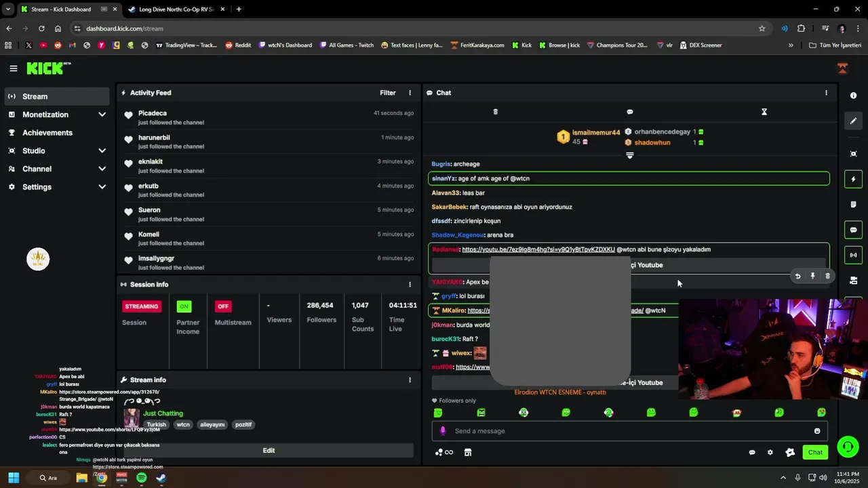Click the hourglass icon under Chat header
The height and width of the screenshot is (488, 868).
click(x=764, y=112)
